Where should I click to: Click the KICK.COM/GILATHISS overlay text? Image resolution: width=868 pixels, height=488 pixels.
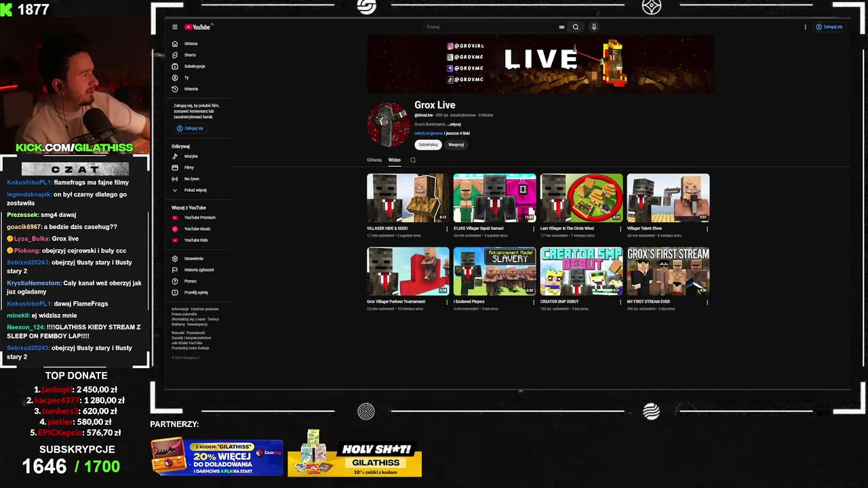pos(75,148)
